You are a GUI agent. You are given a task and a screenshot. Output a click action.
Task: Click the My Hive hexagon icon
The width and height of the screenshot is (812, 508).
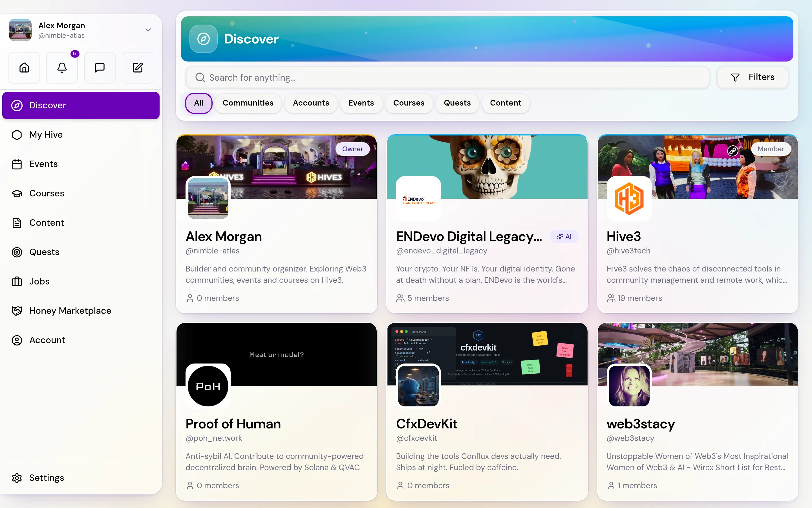[17, 135]
